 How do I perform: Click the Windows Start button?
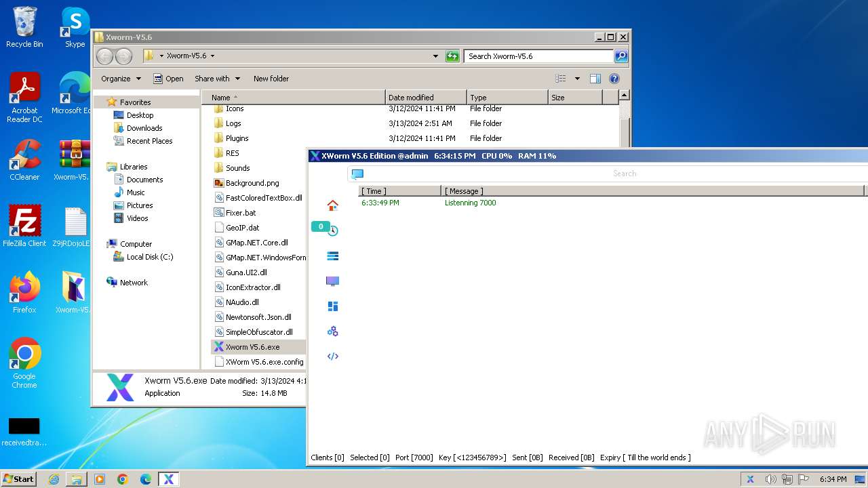(18, 479)
